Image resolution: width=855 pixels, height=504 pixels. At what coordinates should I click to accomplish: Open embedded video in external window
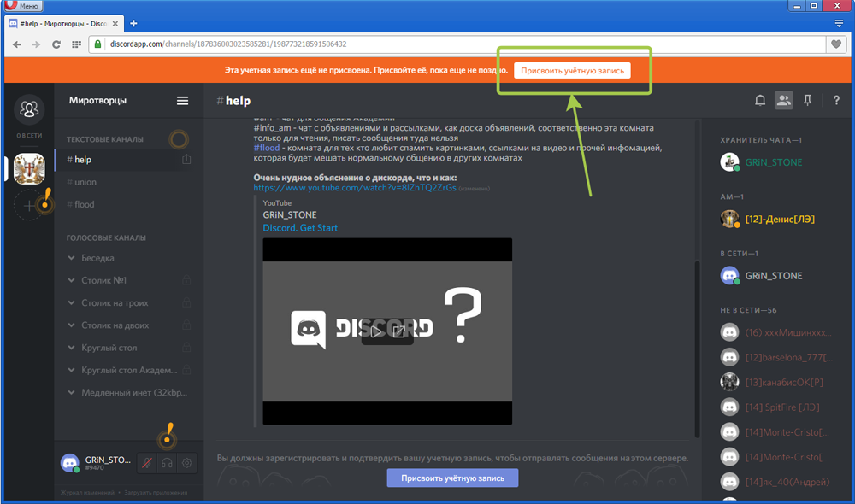[x=399, y=331]
